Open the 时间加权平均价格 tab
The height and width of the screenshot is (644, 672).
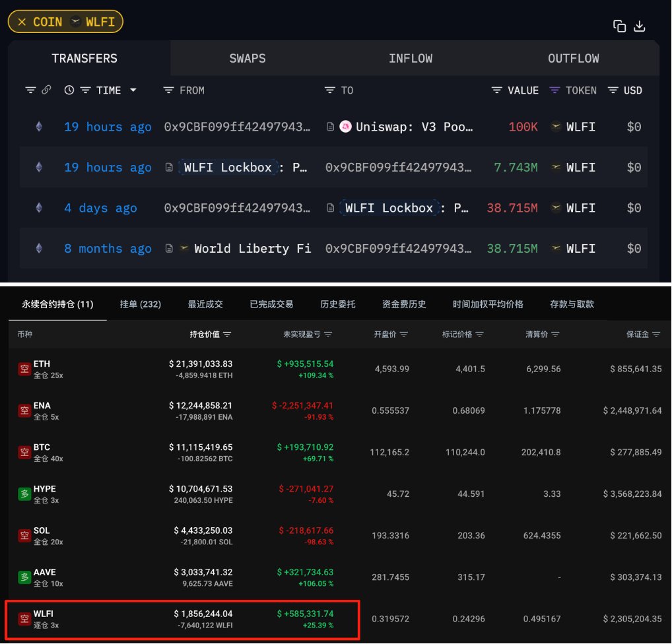click(488, 304)
